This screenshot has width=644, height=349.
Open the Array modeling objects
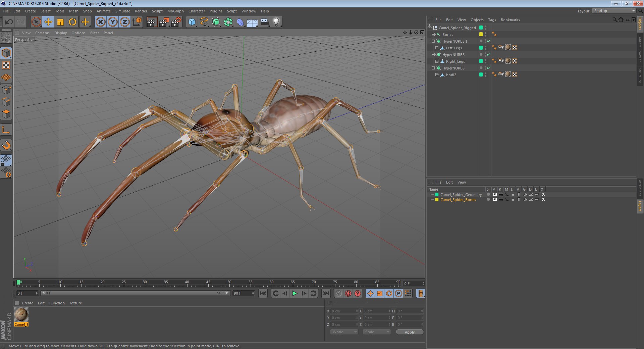(x=228, y=22)
